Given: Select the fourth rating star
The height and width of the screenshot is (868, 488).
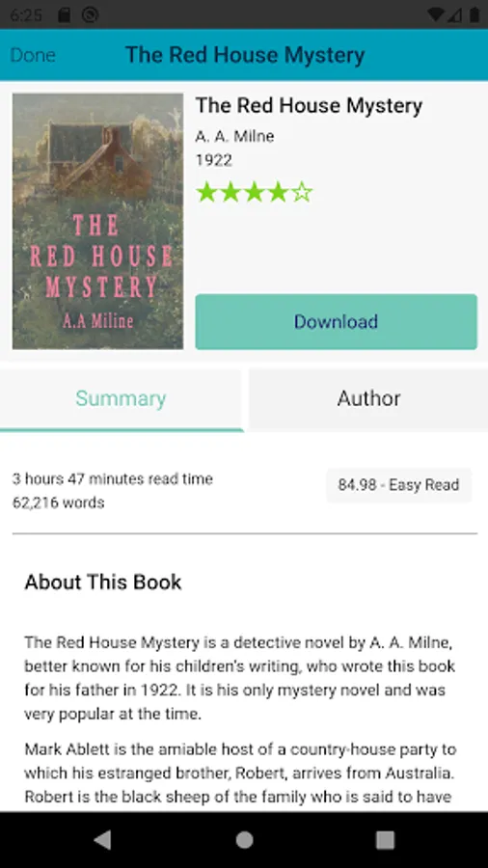Looking at the screenshot, I should point(278,193).
